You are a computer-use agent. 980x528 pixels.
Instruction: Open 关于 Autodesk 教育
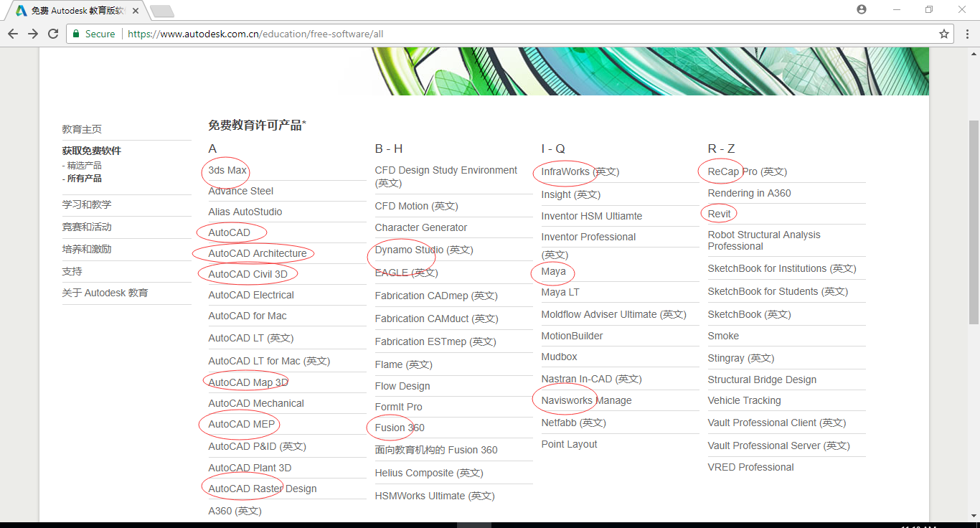point(105,293)
